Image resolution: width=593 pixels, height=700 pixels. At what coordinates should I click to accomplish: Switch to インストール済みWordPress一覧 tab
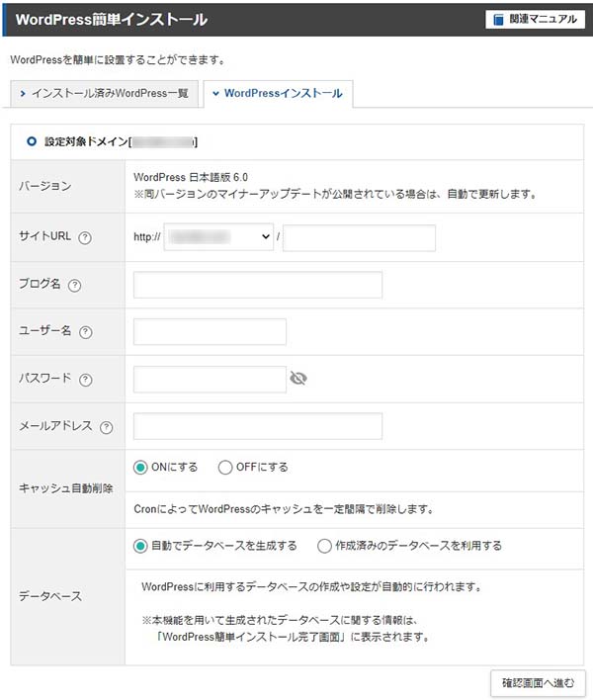105,93
